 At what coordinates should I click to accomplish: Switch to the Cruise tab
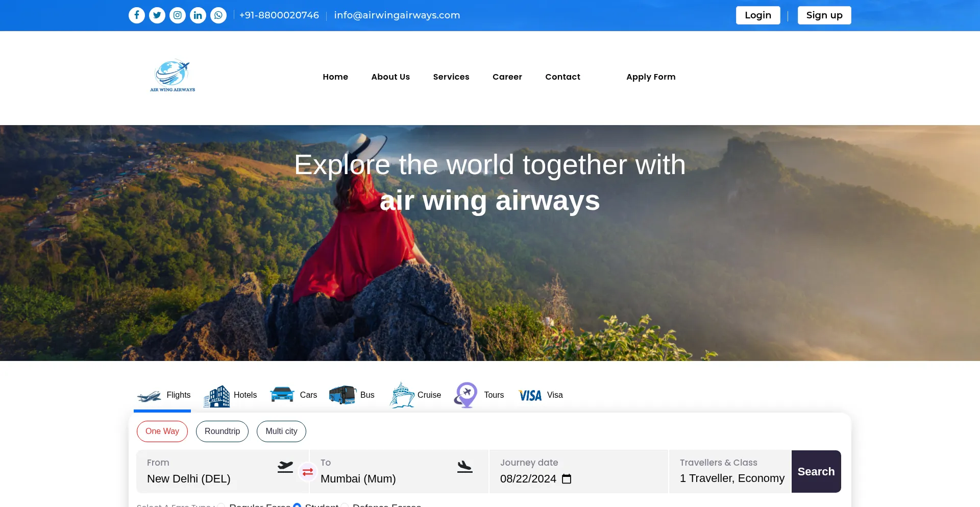coord(415,396)
